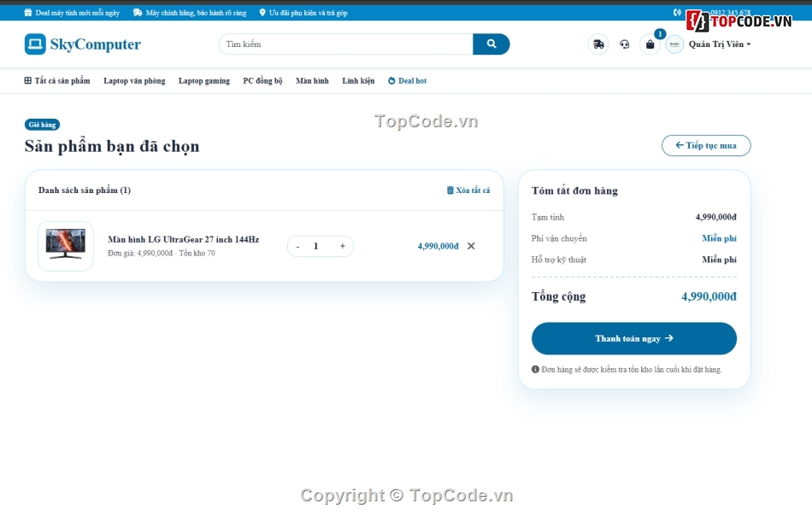This screenshot has height=521, width=812.
Task: Click 'Đơn giá: 4,990,000đ · Tồn kho 70' text
Action: (161, 254)
